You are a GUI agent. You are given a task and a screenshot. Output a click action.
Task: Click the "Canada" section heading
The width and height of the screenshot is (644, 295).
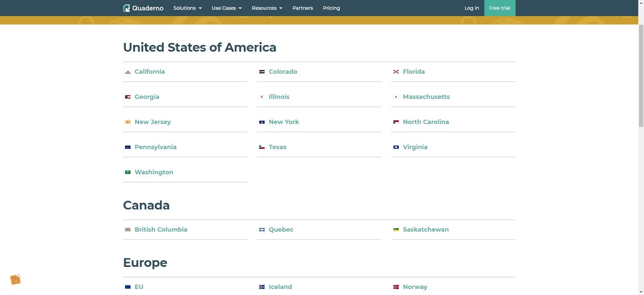click(146, 205)
